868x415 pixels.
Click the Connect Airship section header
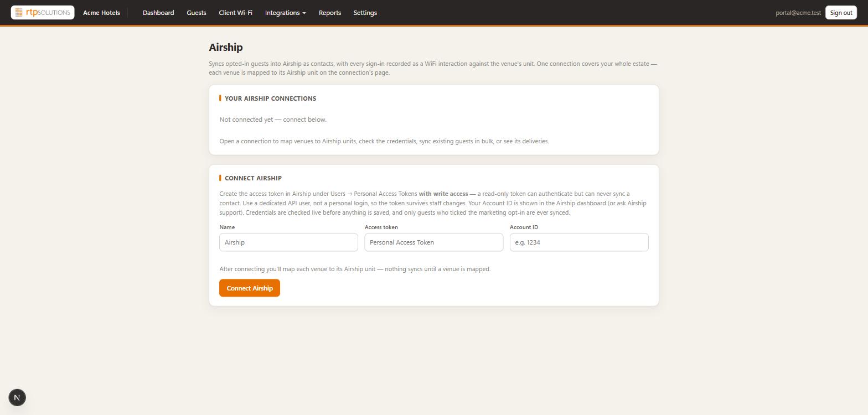253,178
